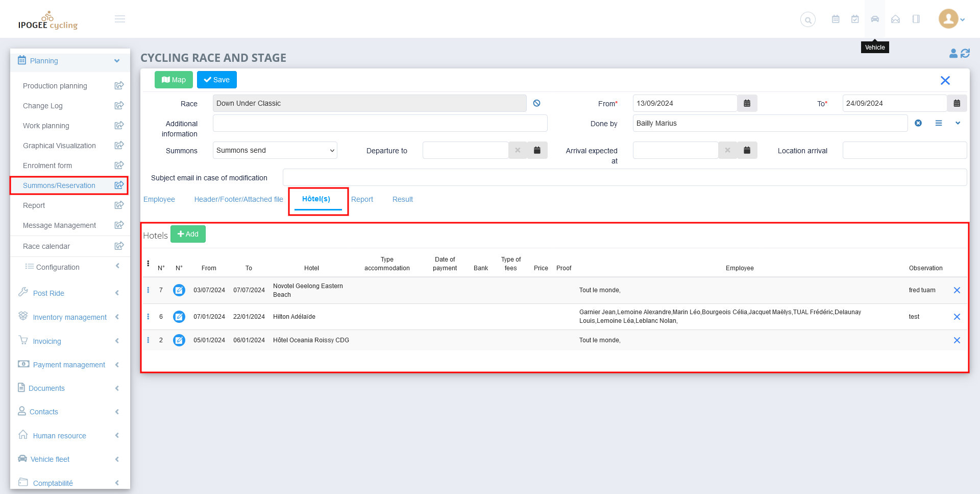The image size is (980, 494).
Task: Toggle the hamburger menu icon
Action: pos(120,19)
